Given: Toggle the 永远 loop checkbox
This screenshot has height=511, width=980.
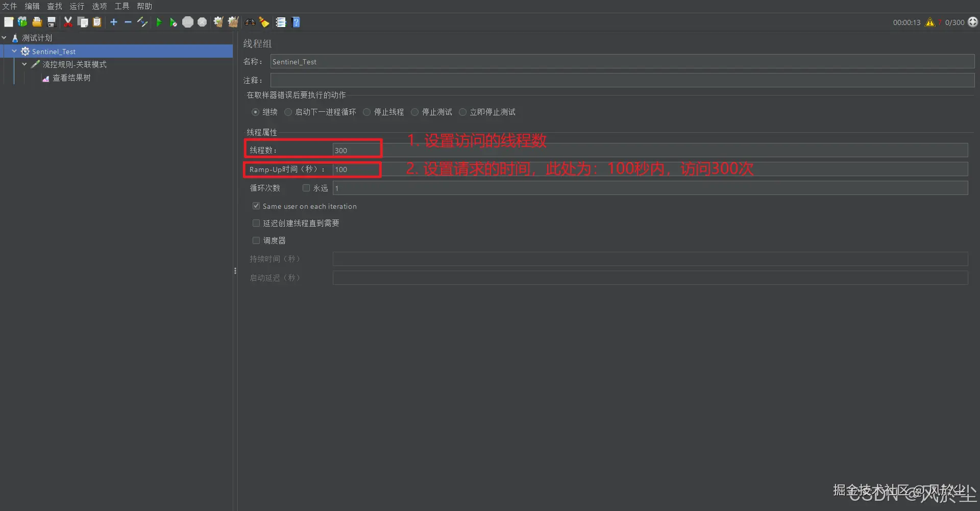Looking at the screenshot, I should pos(306,188).
